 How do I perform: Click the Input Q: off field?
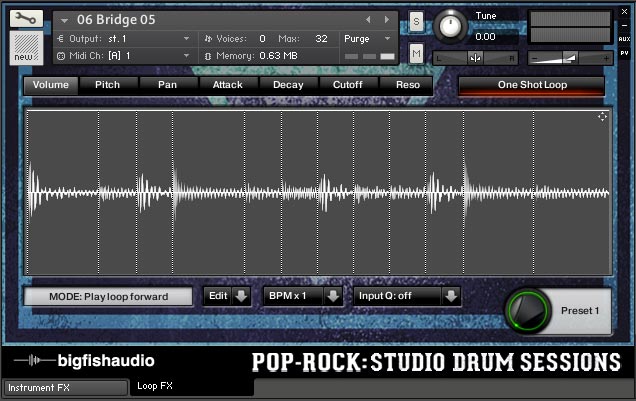pos(397,296)
